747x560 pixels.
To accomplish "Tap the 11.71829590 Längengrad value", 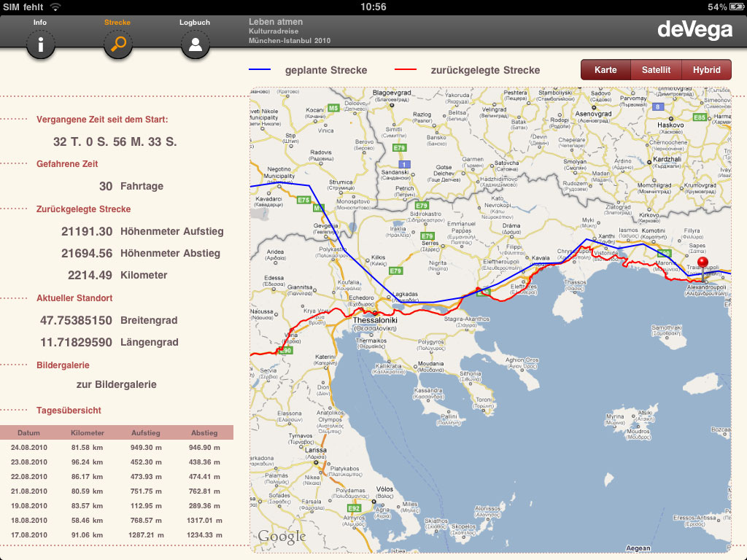I will [x=76, y=343].
